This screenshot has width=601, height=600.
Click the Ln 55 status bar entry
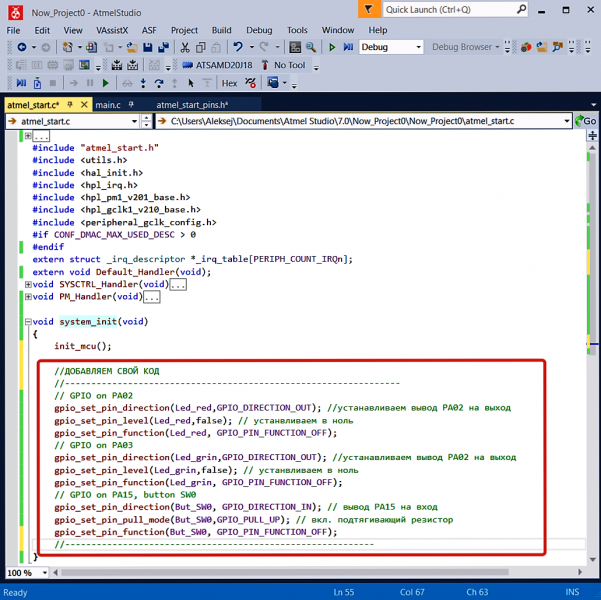[x=344, y=592]
